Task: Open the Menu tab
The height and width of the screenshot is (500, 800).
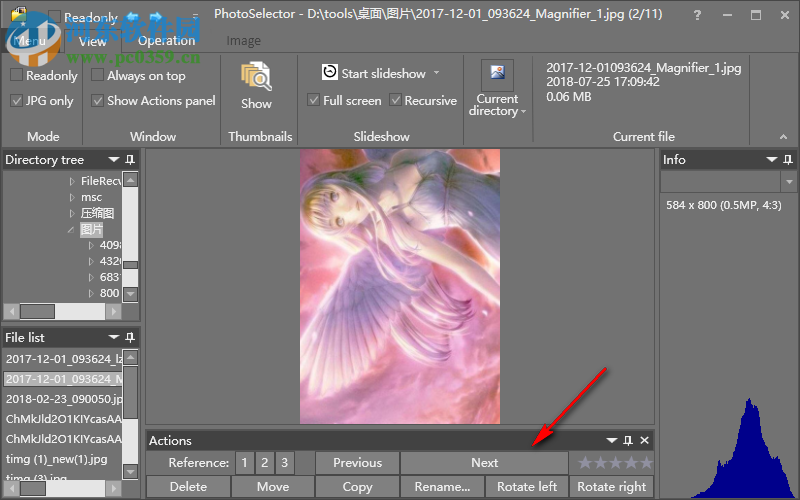Action: tap(30, 41)
